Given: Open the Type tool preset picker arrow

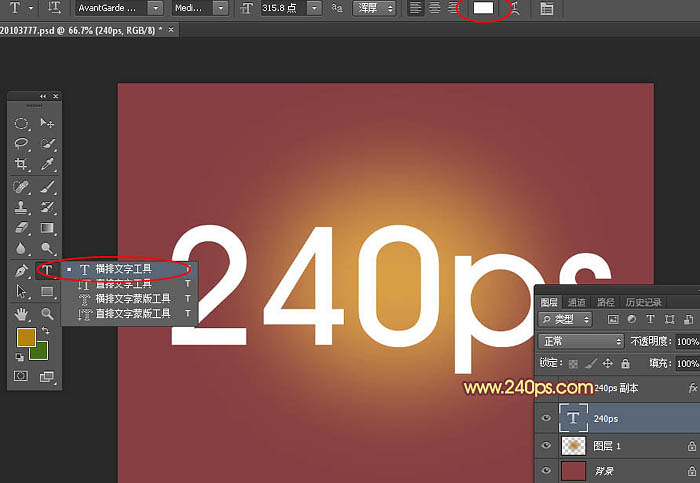Looking at the screenshot, I should [31, 8].
